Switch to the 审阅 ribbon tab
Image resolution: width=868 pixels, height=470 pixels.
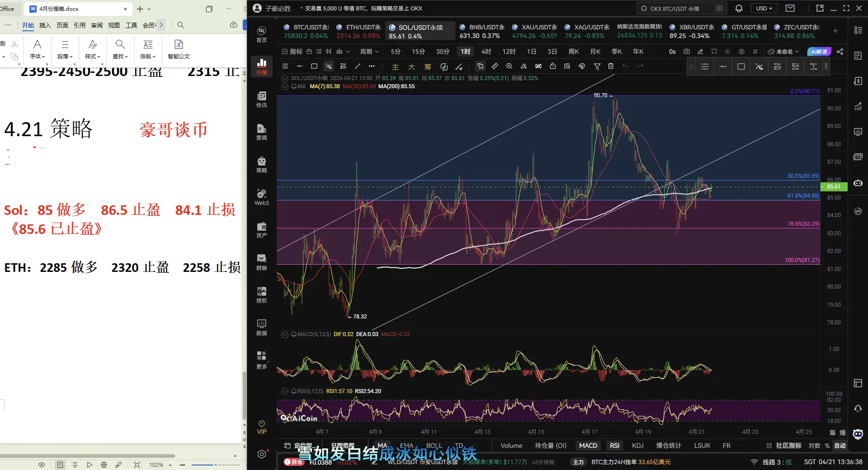[x=97, y=25]
